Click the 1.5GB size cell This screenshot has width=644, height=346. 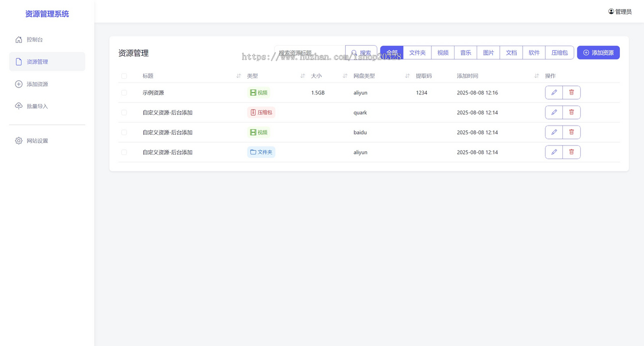(x=318, y=93)
